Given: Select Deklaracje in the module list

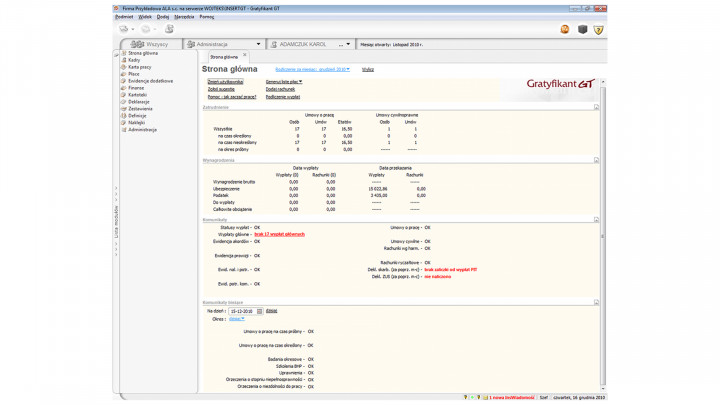Looking at the screenshot, I should [x=139, y=101].
